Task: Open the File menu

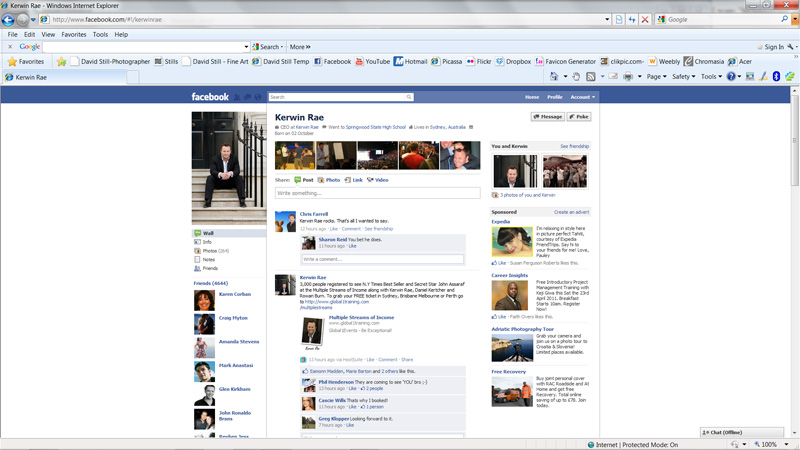Action: (x=13, y=34)
